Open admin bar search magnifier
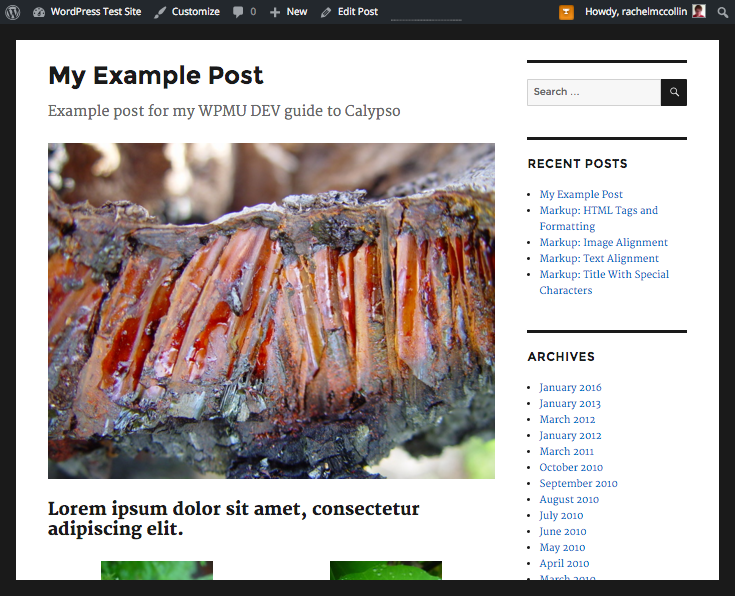The height and width of the screenshot is (596, 735). point(722,12)
